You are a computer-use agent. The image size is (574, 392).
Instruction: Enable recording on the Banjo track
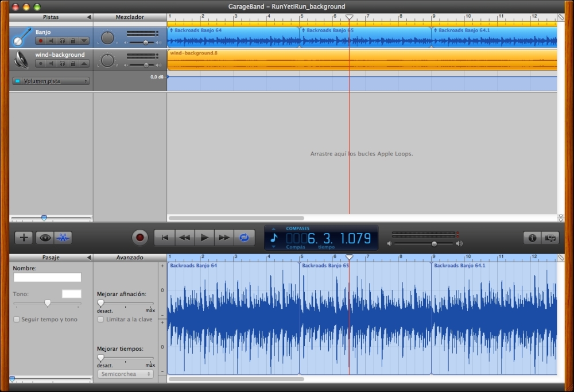(41, 41)
